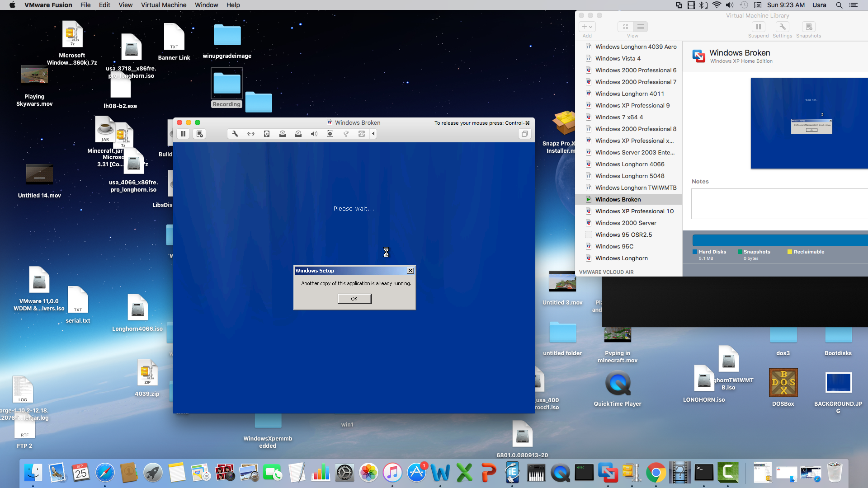Image resolution: width=868 pixels, height=488 pixels.
Task: Click Suspend in library toolbar
Action: pos(758,29)
